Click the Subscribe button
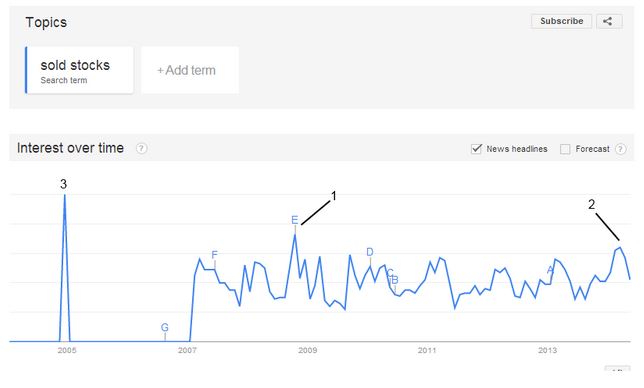 (x=561, y=21)
